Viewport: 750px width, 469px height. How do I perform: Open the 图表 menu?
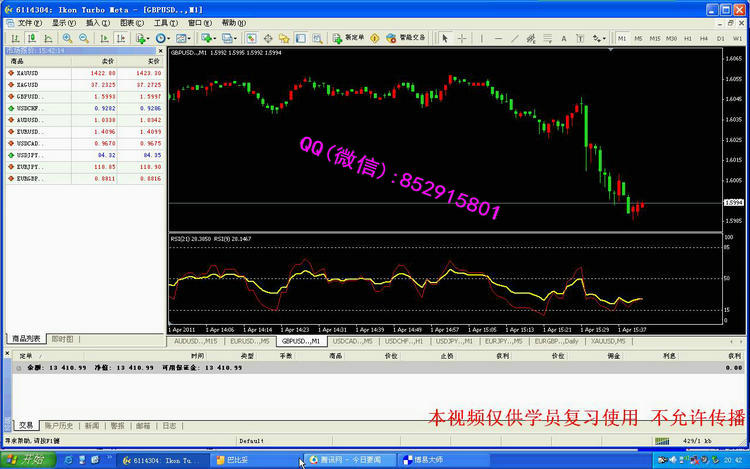tap(130, 22)
